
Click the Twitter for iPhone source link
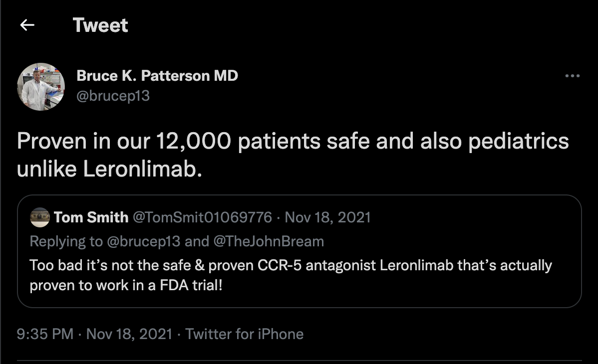click(x=245, y=334)
